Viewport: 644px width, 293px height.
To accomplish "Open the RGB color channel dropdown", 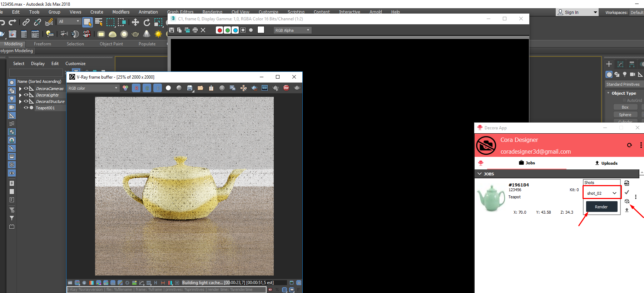I will coord(93,88).
